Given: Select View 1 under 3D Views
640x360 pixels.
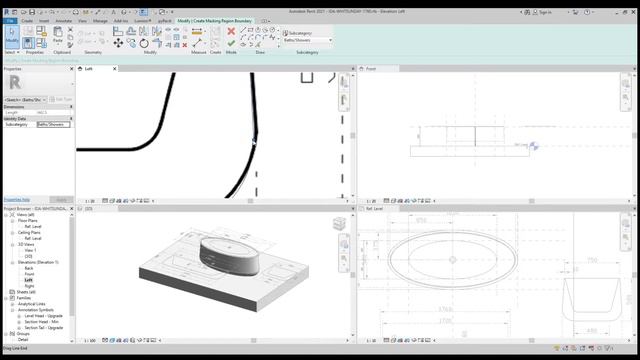Looking at the screenshot, I should point(30,250).
